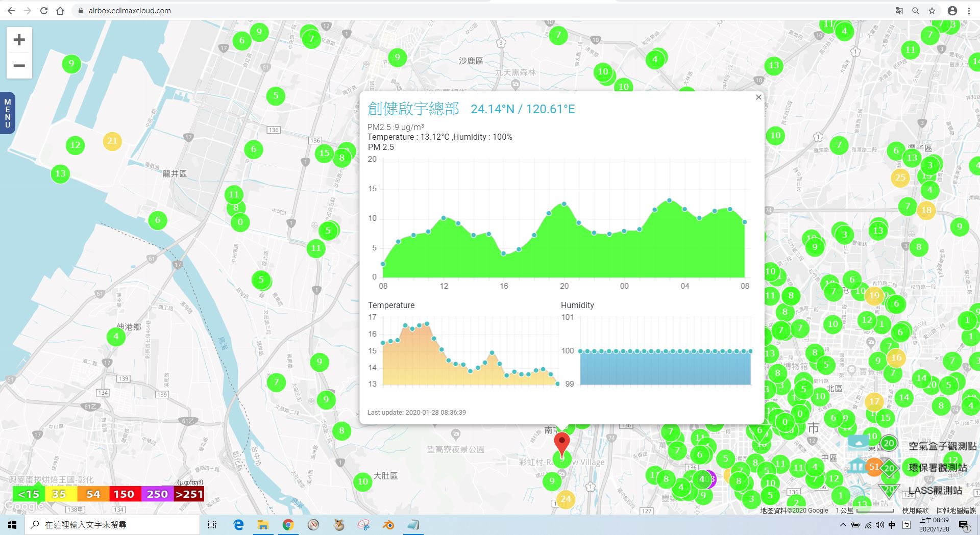Zoom out the map with minus button
This screenshot has width=980, height=535.
click(x=19, y=66)
